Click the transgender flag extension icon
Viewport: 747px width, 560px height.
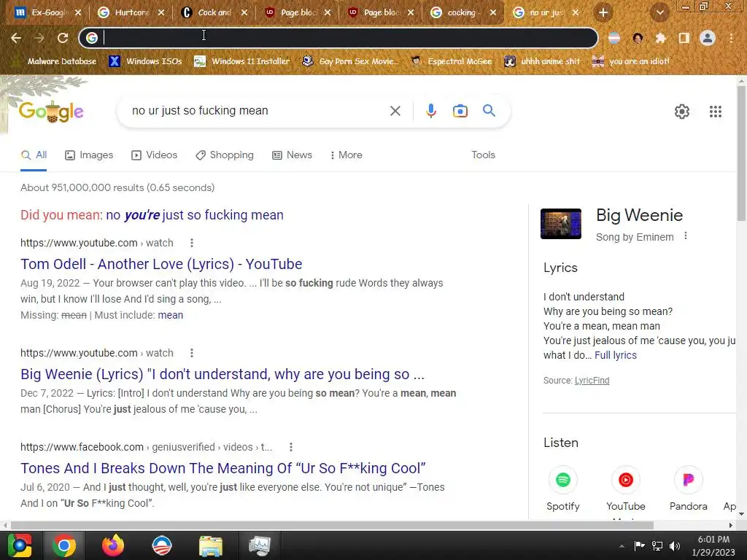[x=614, y=38]
